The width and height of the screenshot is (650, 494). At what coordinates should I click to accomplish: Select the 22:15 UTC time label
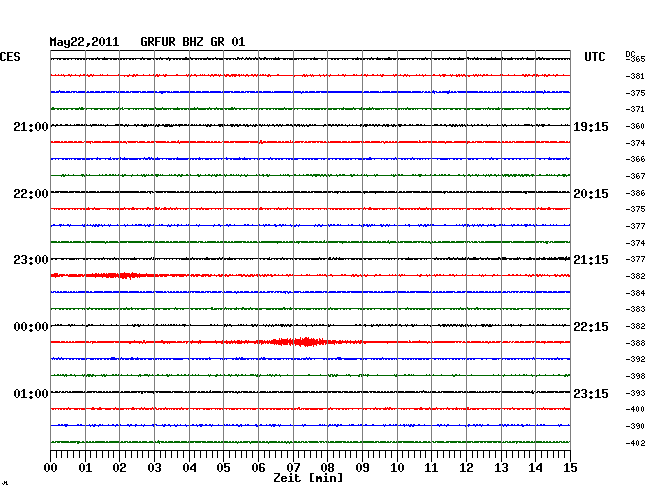tap(591, 327)
